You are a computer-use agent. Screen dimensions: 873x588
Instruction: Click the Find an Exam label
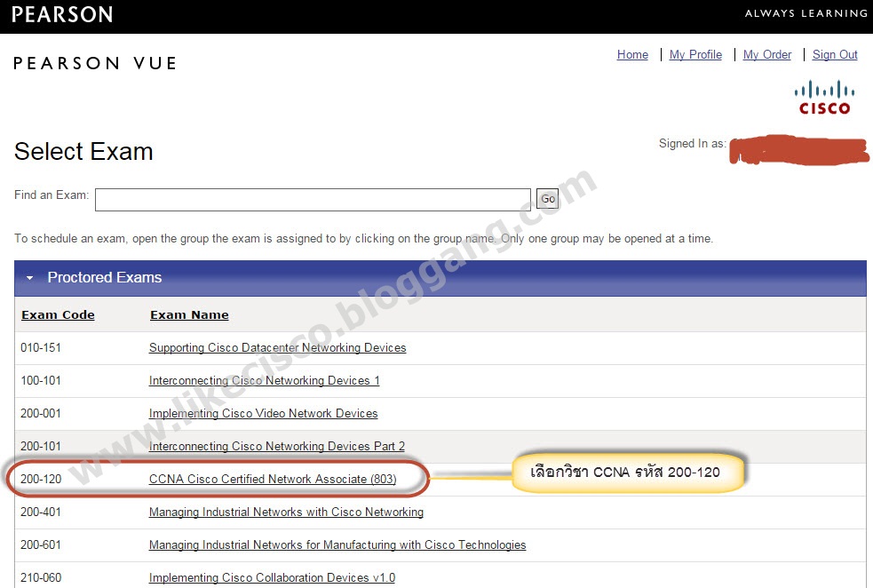pos(52,195)
